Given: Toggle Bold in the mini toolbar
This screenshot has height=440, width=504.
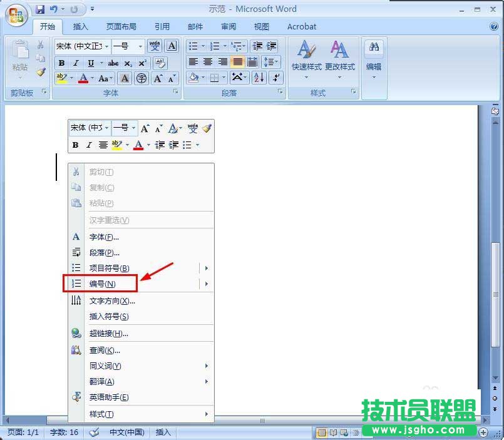Looking at the screenshot, I should (75, 145).
